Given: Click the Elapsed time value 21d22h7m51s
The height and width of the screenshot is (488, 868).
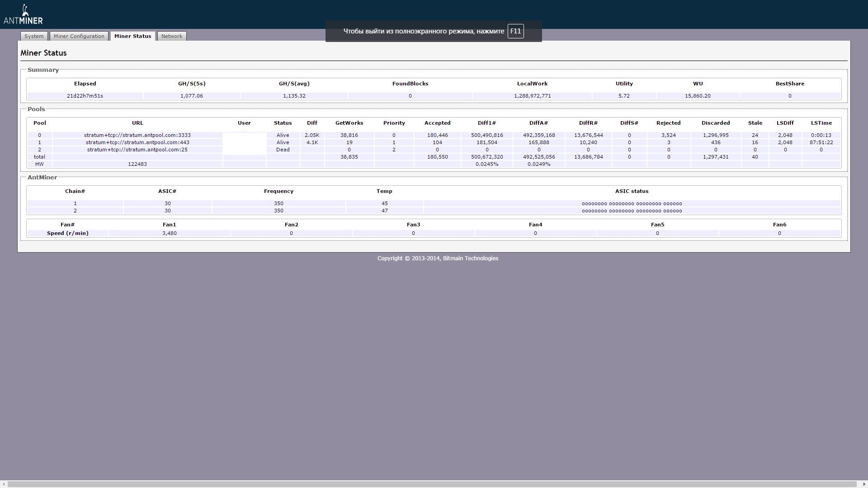Looking at the screenshot, I should click(85, 96).
